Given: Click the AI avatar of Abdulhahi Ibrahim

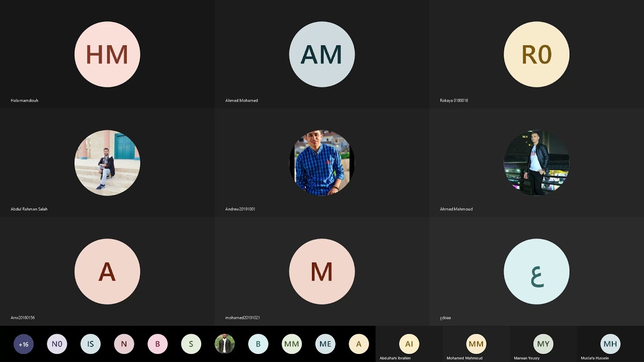Looking at the screenshot, I should (x=409, y=344).
